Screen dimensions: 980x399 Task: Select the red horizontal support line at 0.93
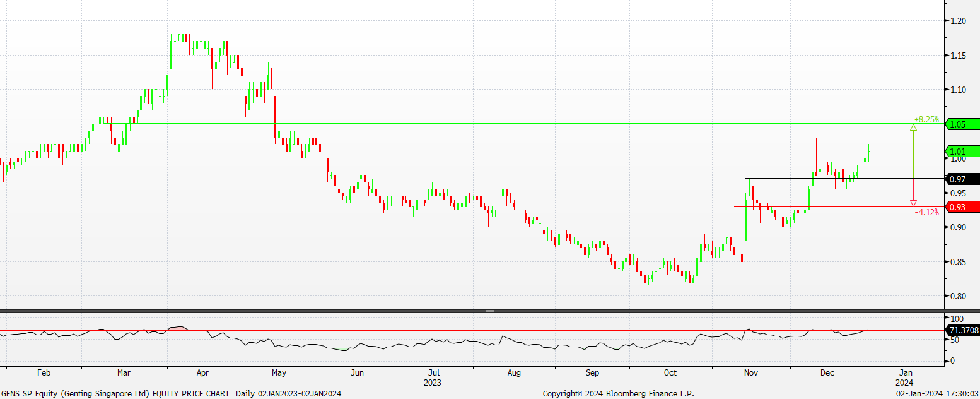tap(839, 206)
